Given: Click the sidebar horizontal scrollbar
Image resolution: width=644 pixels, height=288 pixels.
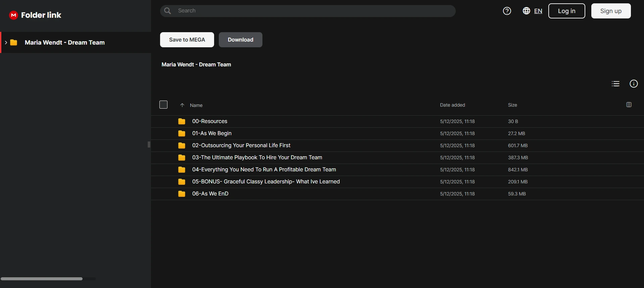Looking at the screenshot, I should click(x=42, y=279).
